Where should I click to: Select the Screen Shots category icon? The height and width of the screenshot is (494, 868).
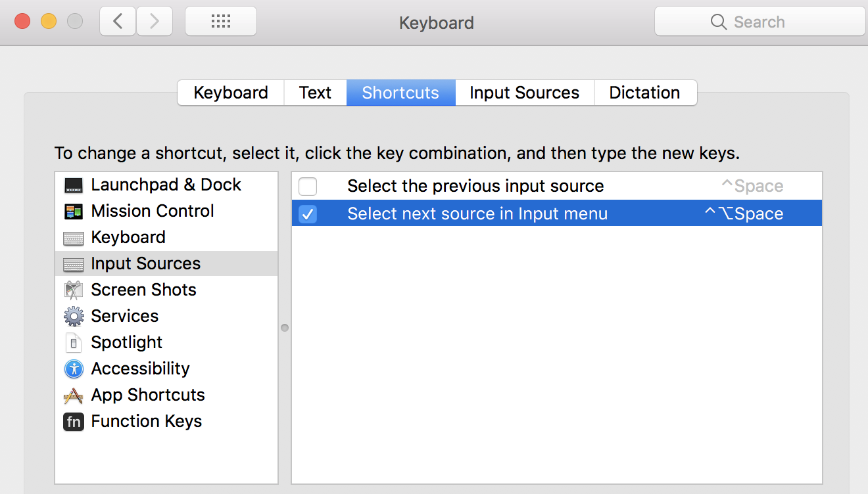pos(73,290)
